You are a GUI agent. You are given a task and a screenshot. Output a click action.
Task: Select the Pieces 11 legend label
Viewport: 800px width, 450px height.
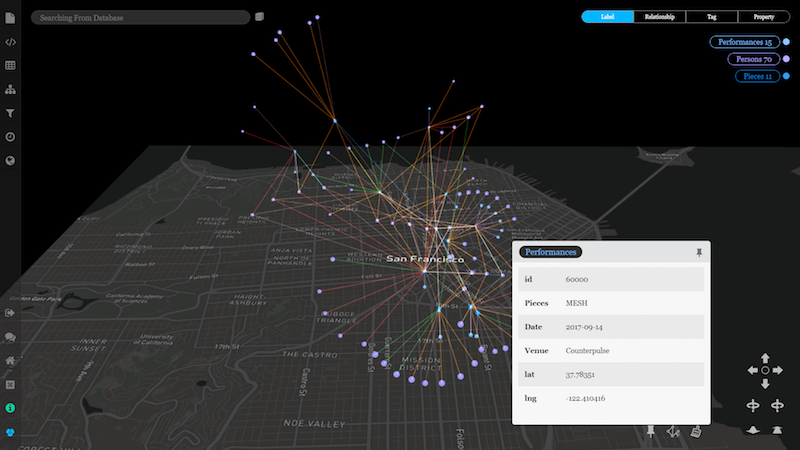758,76
